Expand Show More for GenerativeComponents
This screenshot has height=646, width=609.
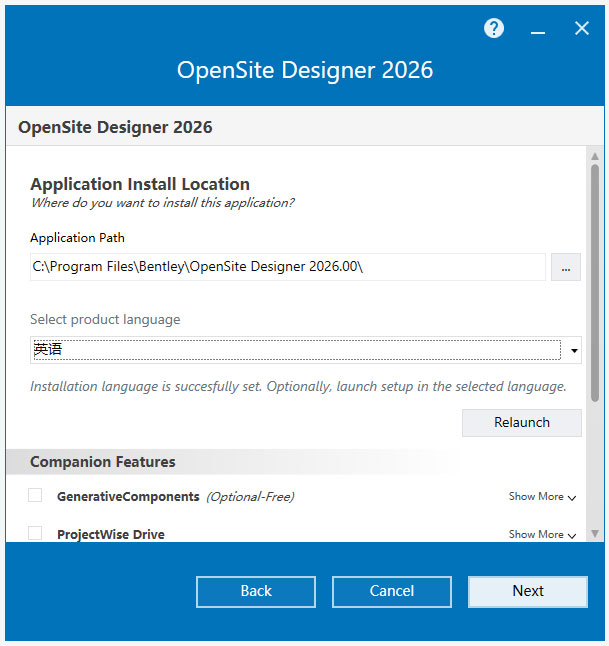point(542,496)
